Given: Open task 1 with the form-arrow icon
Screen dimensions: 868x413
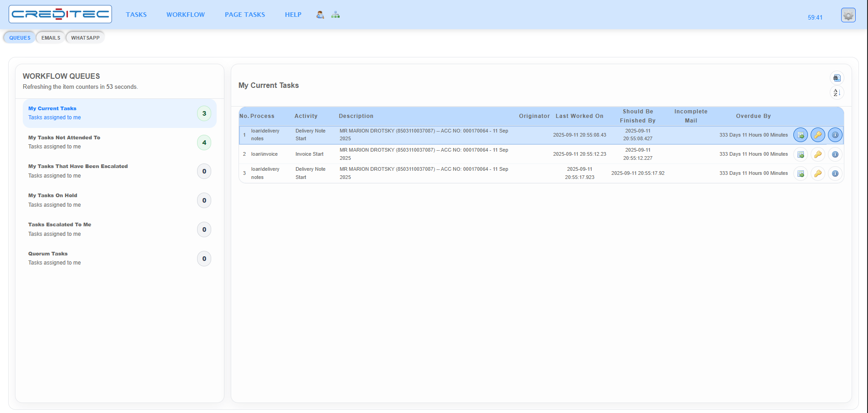Looking at the screenshot, I should 801,135.
